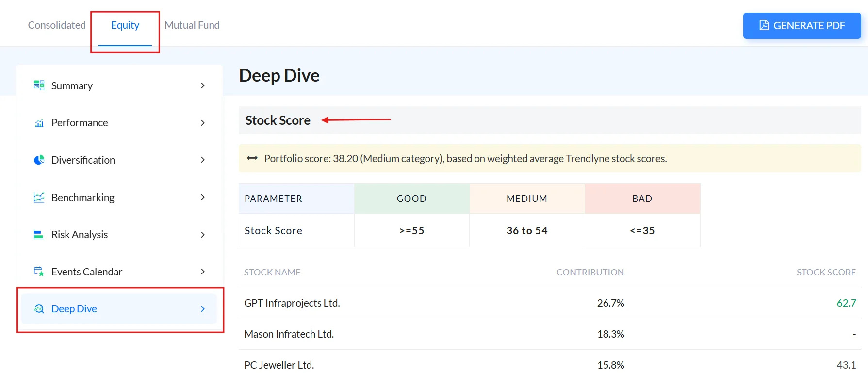Click the STOCK NAME column header

[x=272, y=272]
